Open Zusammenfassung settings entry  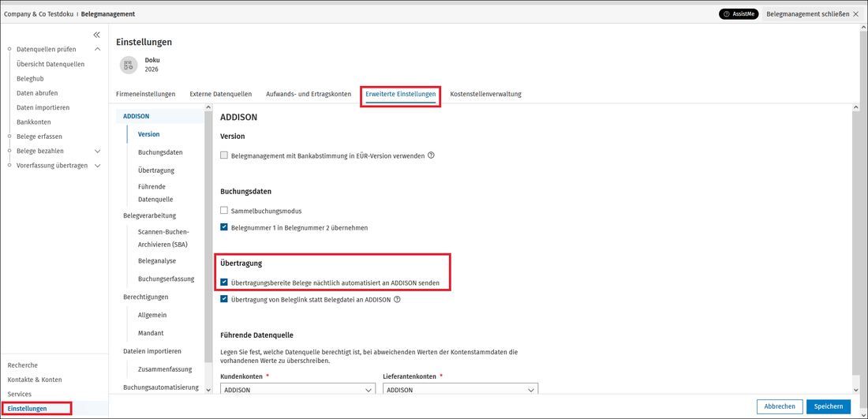pos(165,369)
